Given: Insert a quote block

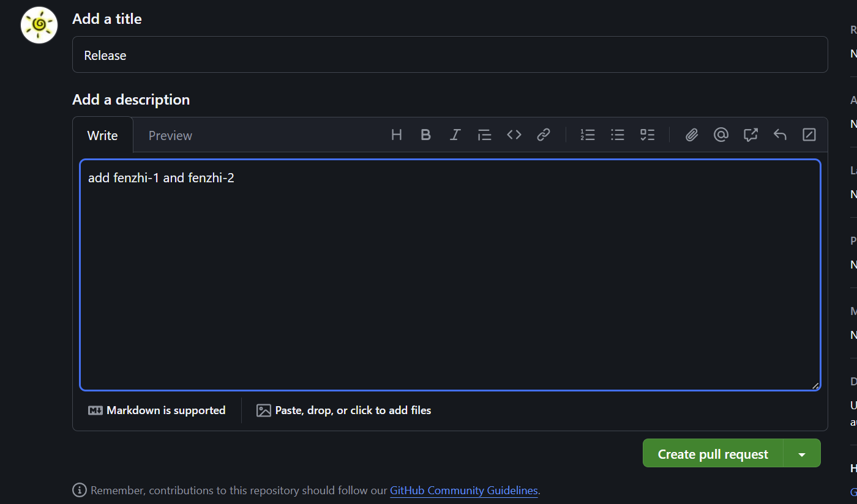Looking at the screenshot, I should coord(484,135).
